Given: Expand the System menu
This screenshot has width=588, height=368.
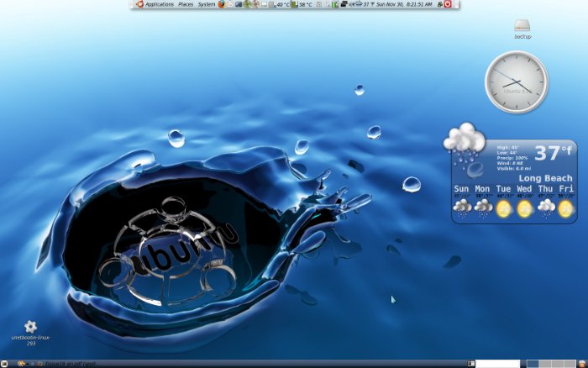Looking at the screenshot, I should (207, 4).
